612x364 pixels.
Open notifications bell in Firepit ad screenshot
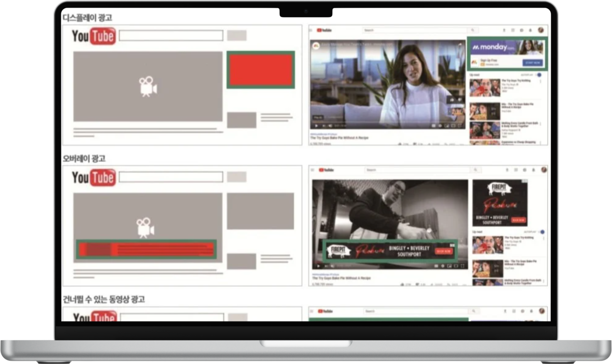pos(533,170)
